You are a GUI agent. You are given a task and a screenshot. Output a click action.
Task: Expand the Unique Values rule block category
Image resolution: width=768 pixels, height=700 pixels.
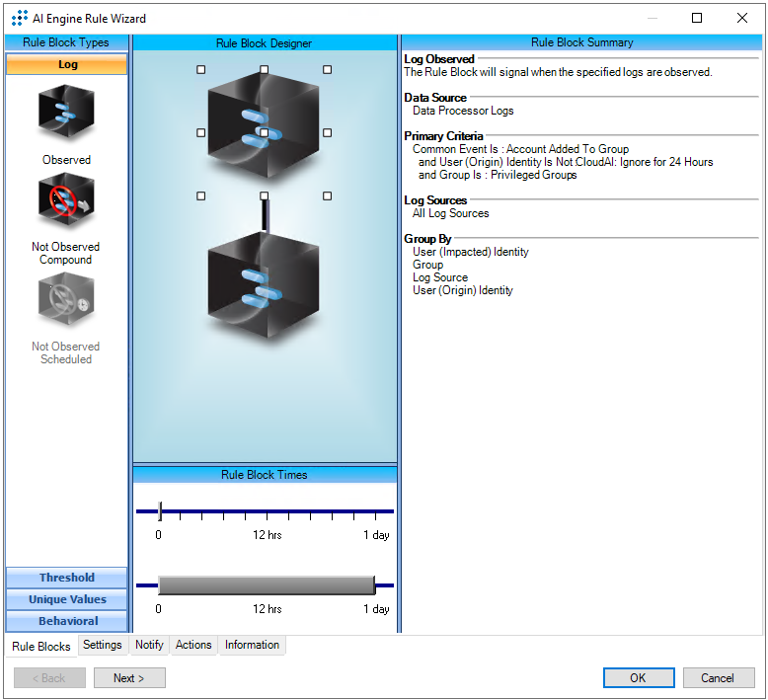(67, 599)
